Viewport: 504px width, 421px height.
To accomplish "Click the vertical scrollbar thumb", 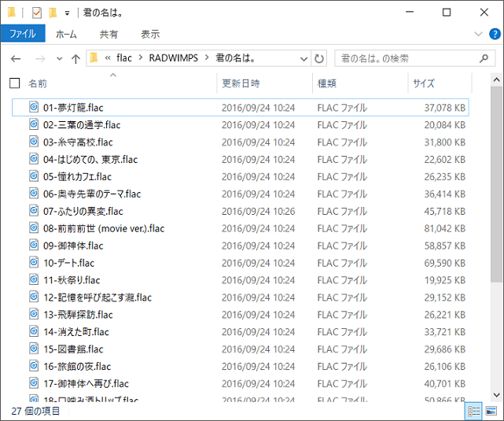I will click(x=496, y=184).
